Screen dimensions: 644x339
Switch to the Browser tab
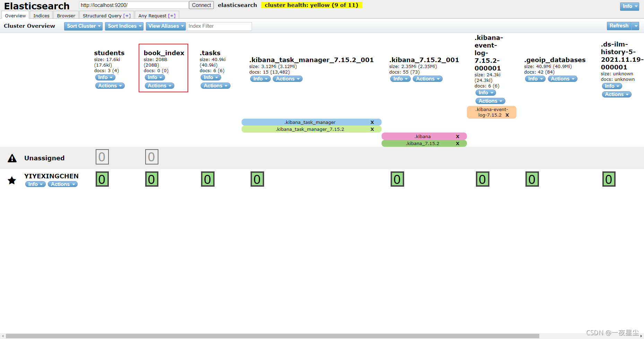(x=66, y=15)
